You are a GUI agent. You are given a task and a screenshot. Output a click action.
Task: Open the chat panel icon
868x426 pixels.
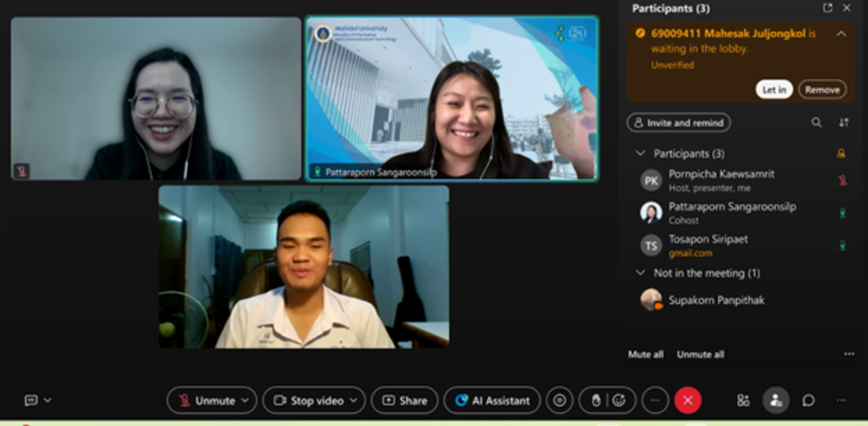[x=809, y=400]
